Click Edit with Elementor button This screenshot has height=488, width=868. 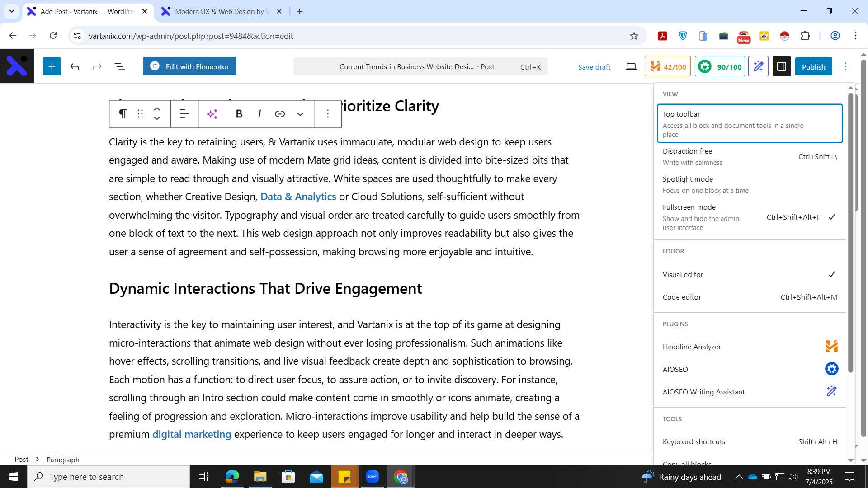click(189, 66)
